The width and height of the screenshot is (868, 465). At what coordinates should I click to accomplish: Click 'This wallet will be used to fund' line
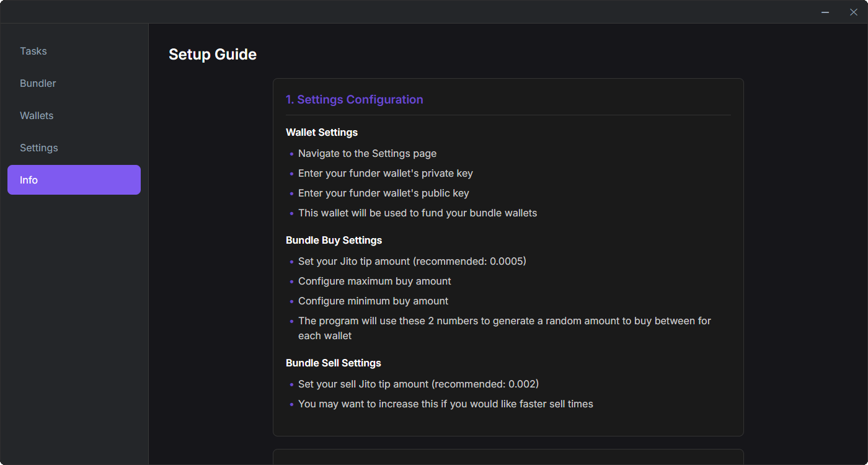(x=417, y=213)
